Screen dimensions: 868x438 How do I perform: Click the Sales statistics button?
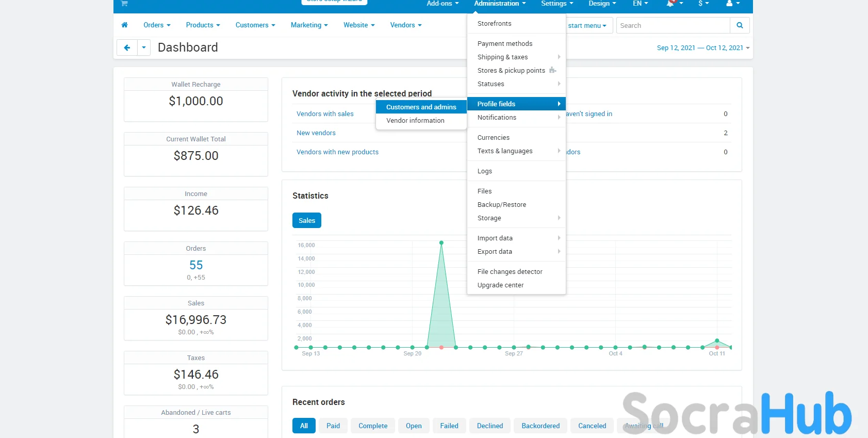click(x=307, y=220)
